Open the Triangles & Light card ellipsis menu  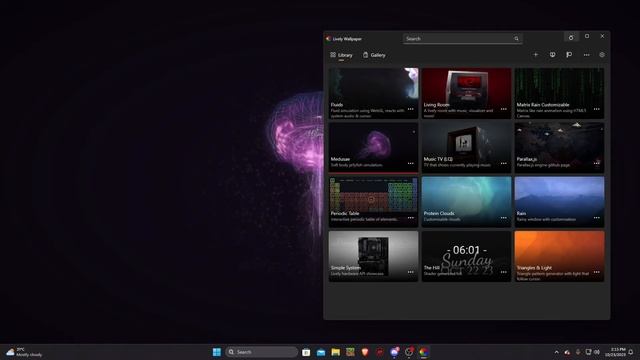[597, 272]
